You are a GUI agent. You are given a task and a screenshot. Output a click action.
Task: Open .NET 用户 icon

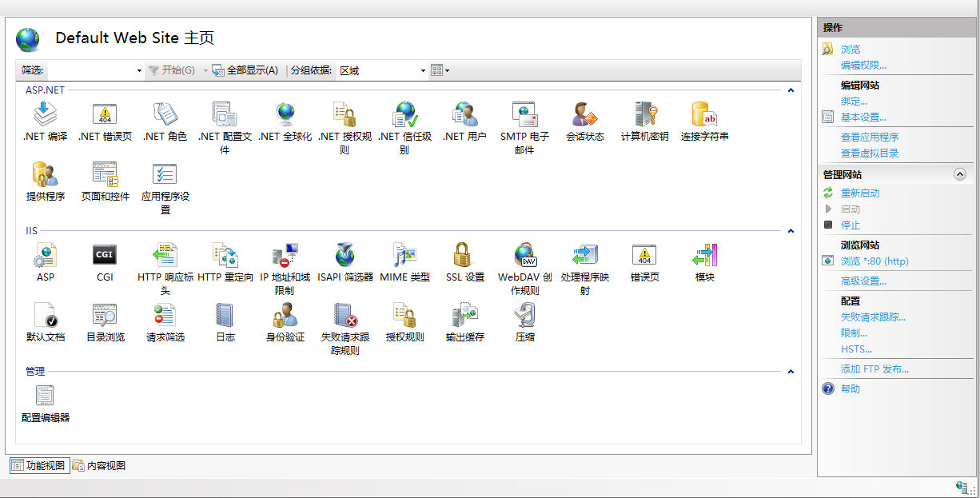(x=464, y=115)
